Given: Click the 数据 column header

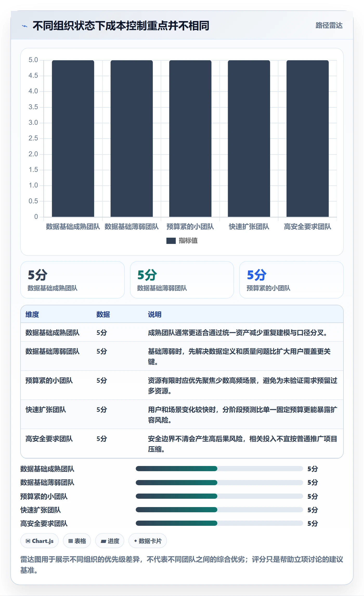Looking at the screenshot, I should point(103,314).
